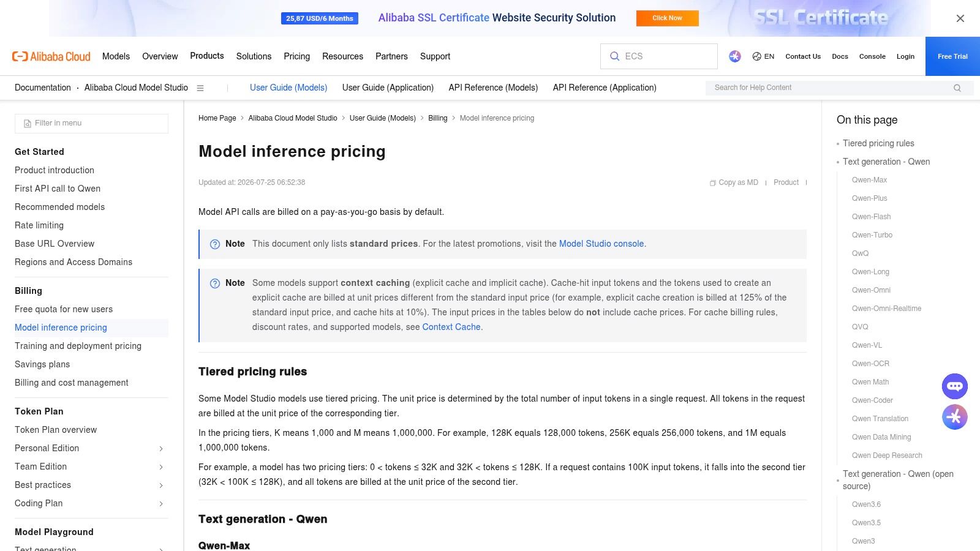The image size is (980, 551).
Task: Switch to API Reference (Application) tab
Action: (x=605, y=88)
